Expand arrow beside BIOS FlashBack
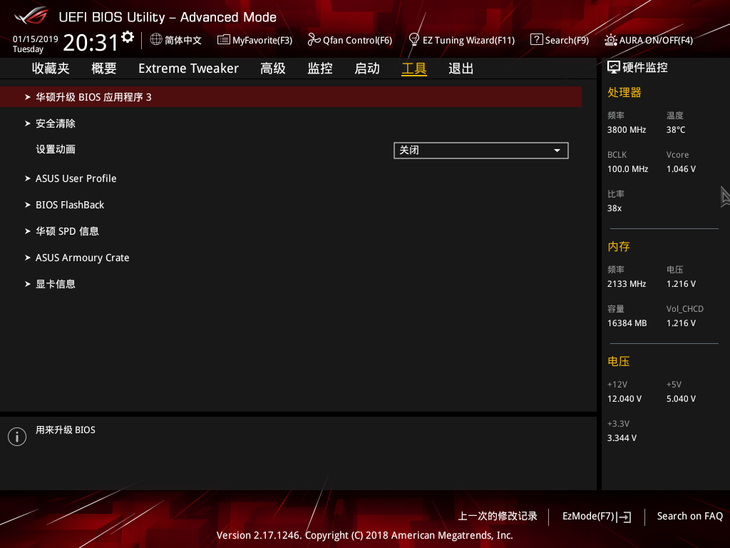730x548 pixels. [x=27, y=205]
